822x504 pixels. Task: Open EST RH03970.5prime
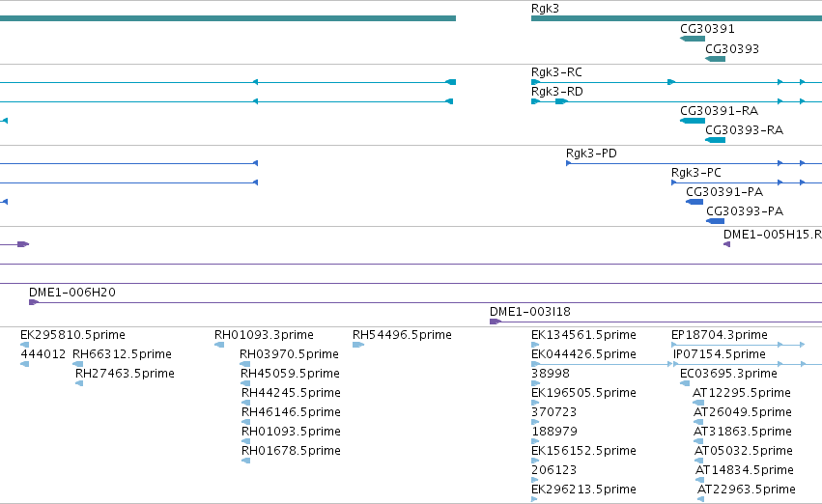pyautogui.click(x=244, y=364)
